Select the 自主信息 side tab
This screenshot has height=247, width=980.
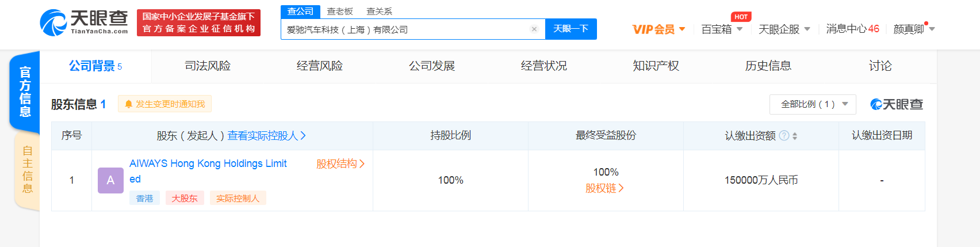tap(26, 170)
